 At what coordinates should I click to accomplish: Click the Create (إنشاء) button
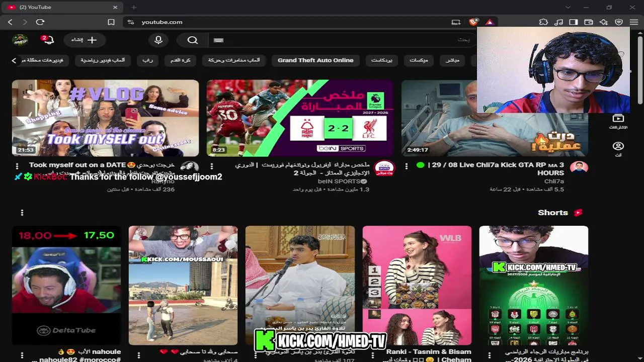click(85, 40)
